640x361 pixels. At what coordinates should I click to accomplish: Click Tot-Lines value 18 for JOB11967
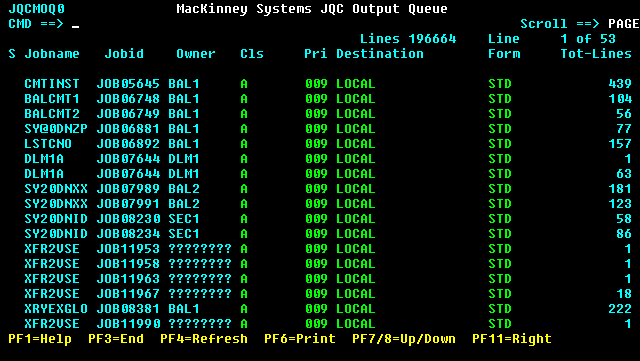point(624,294)
